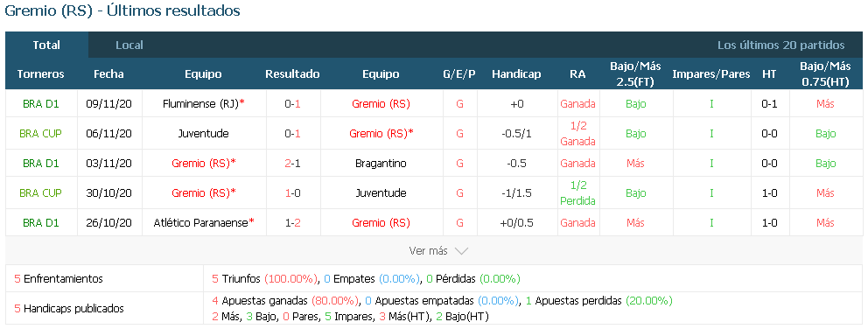
Task: Click BRA CUP tournament on 06/11/20 row
Action: (x=40, y=134)
